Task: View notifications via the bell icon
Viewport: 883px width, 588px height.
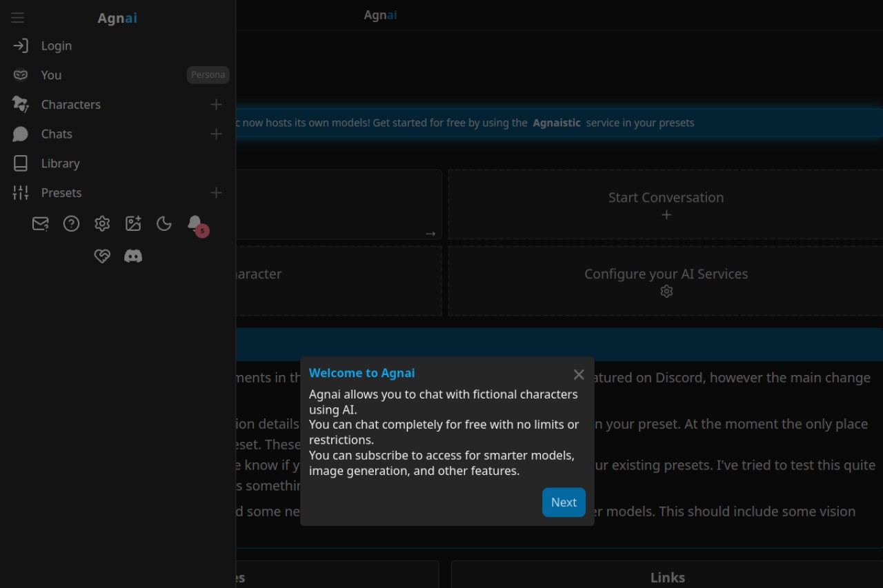Action: pyautogui.click(x=195, y=223)
